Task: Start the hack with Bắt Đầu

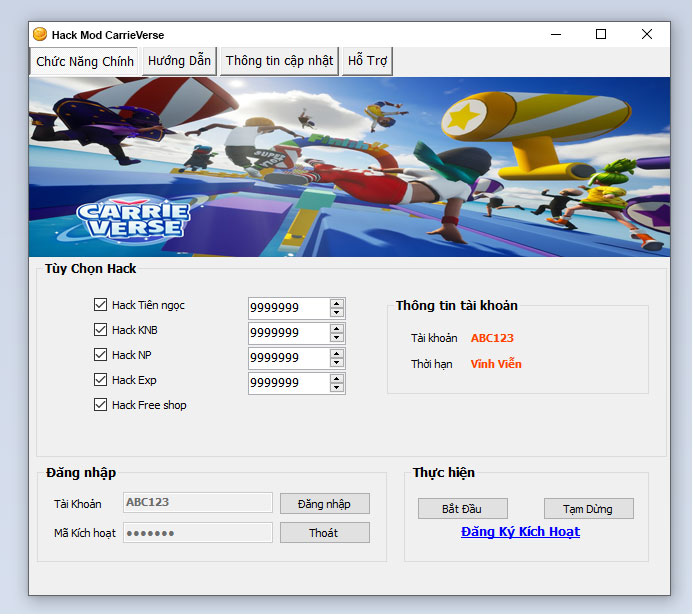Action: [x=463, y=509]
